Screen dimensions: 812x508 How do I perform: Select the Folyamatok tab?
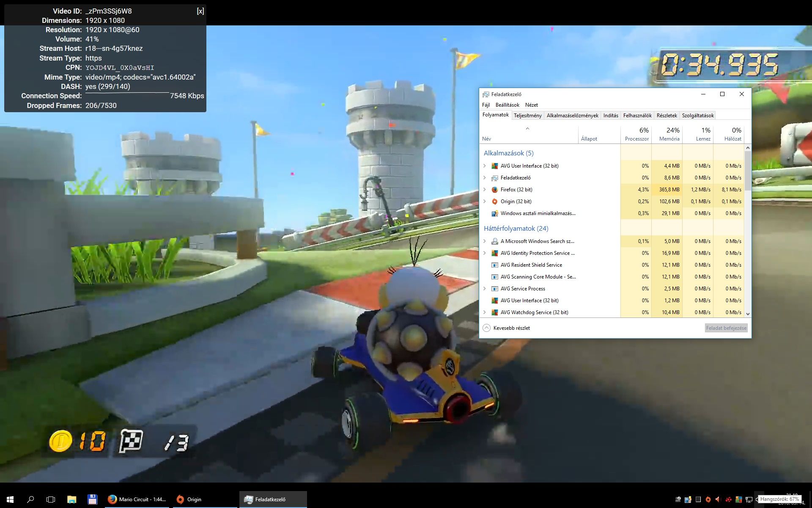(496, 115)
